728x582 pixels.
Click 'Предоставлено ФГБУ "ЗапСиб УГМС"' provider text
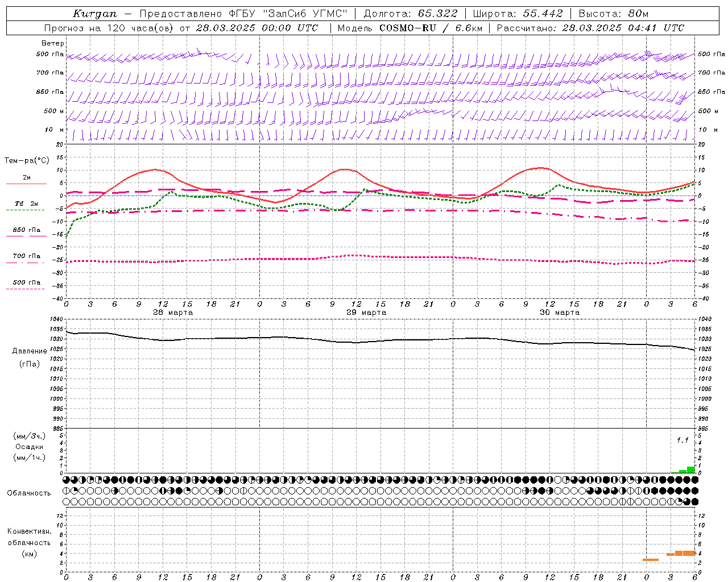click(x=243, y=14)
